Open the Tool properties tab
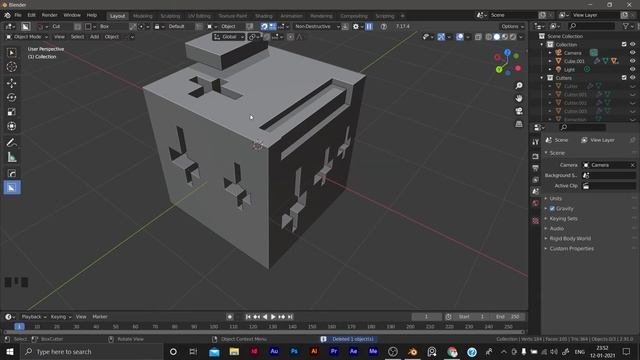Screen dimensions: 640x360 (536, 142)
